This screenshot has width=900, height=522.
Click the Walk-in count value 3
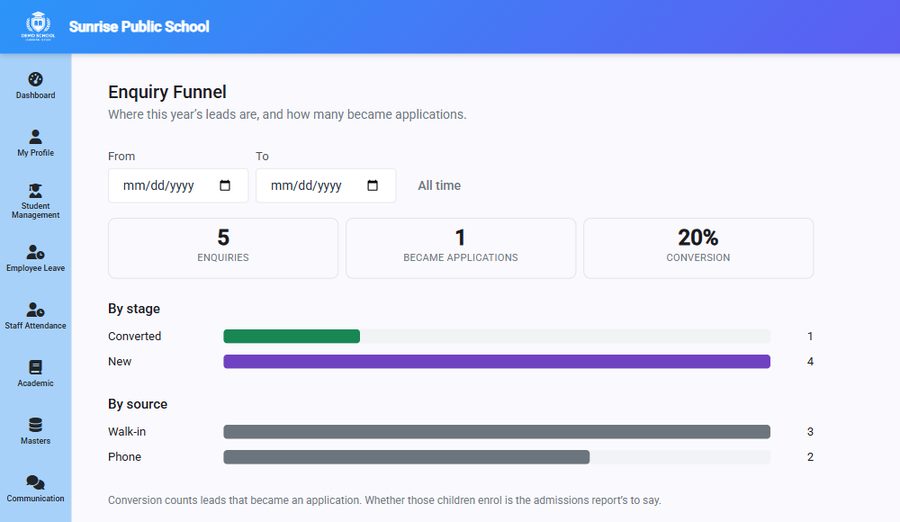[810, 431]
